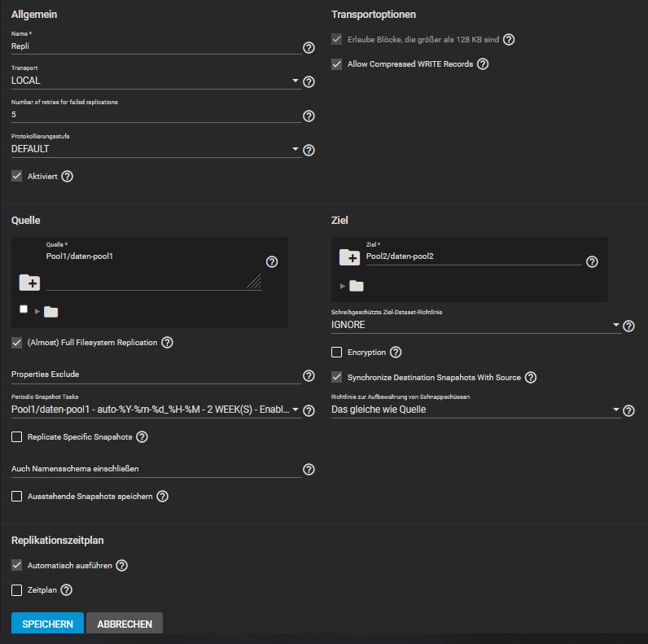This screenshot has height=644, width=648.
Task: Show help for Erlaube Blöcke option
Action: pos(509,40)
